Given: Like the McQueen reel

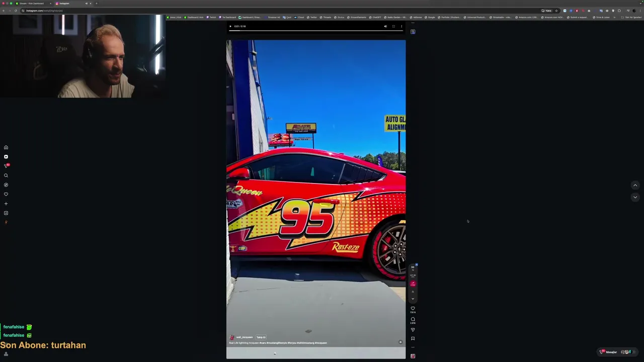Looking at the screenshot, I should click(413, 308).
